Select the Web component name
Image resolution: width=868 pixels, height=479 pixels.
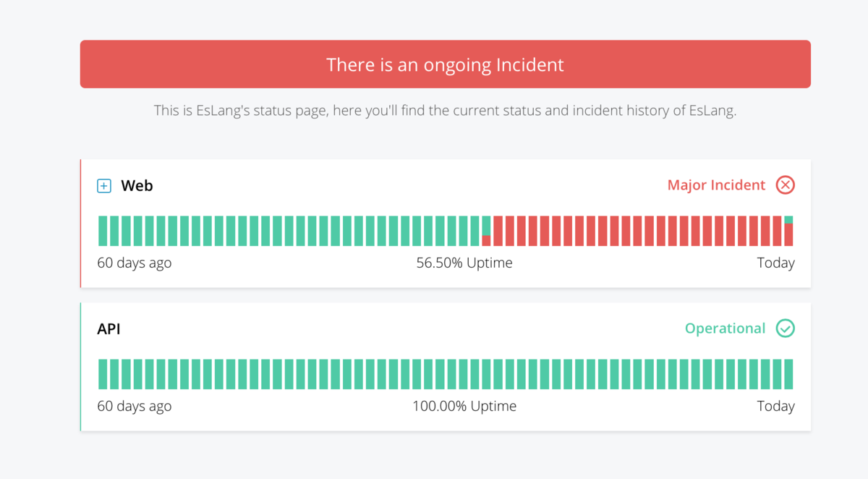[137, 186]
